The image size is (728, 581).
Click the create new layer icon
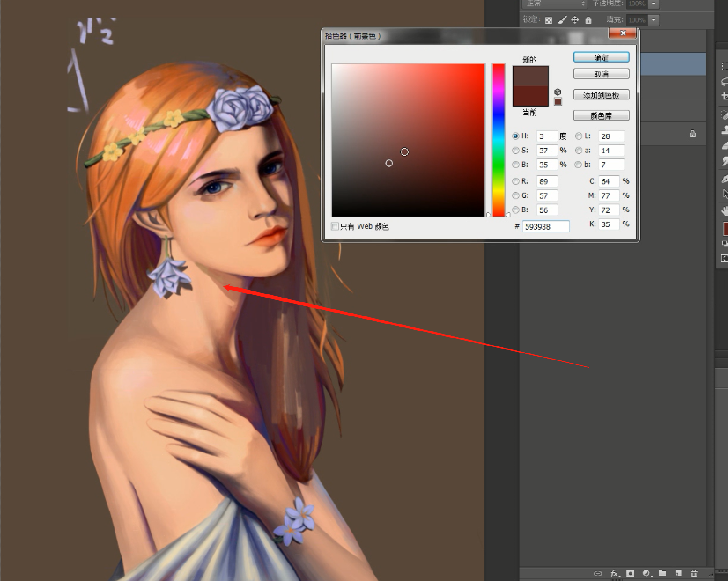click(678, 573)
